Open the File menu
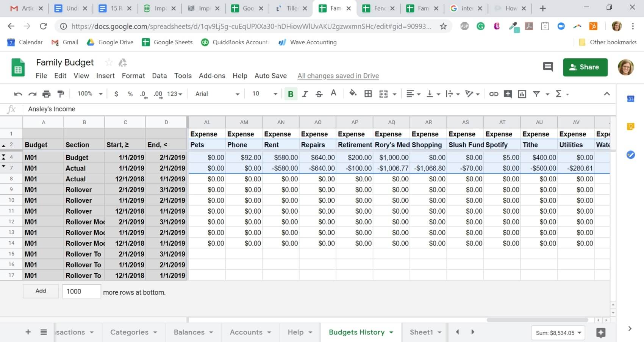Viewport: 644px width, 342px height. 41,76
